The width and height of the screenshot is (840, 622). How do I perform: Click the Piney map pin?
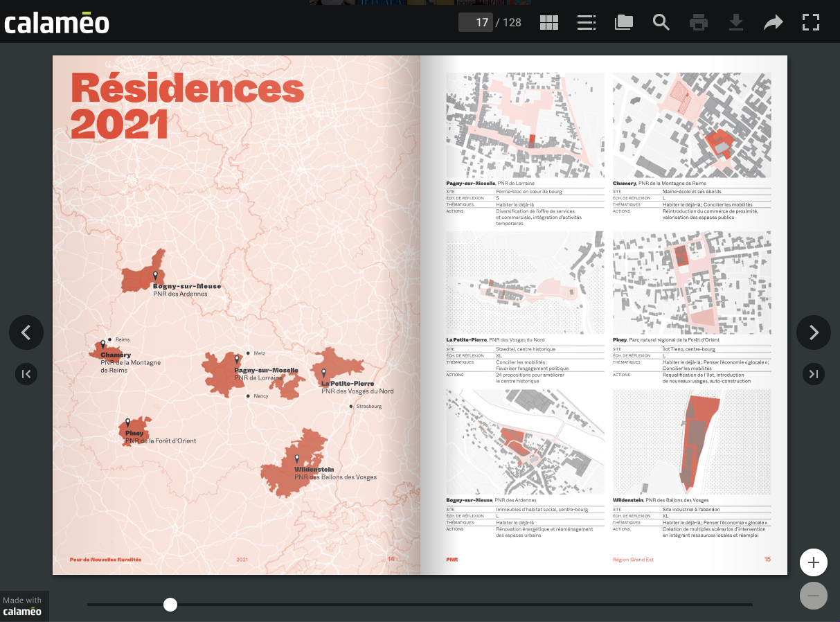[127, 423]
